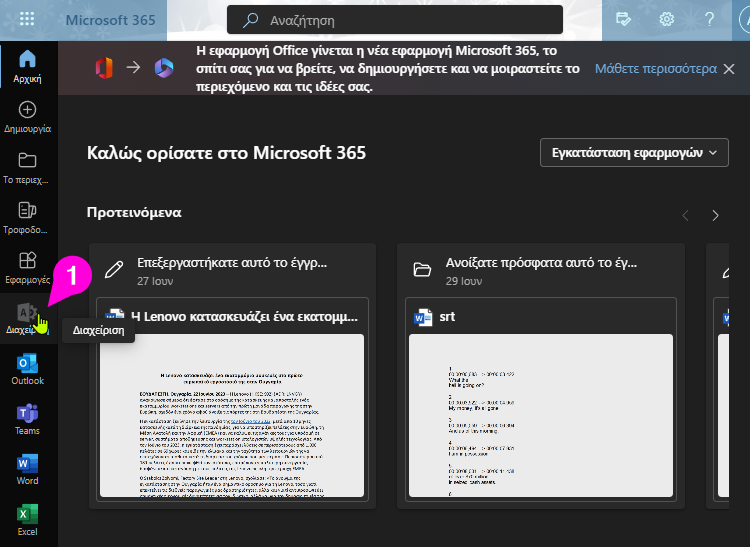Open the feedback note icon in header

pyautogui.click(x=623, y=20)
